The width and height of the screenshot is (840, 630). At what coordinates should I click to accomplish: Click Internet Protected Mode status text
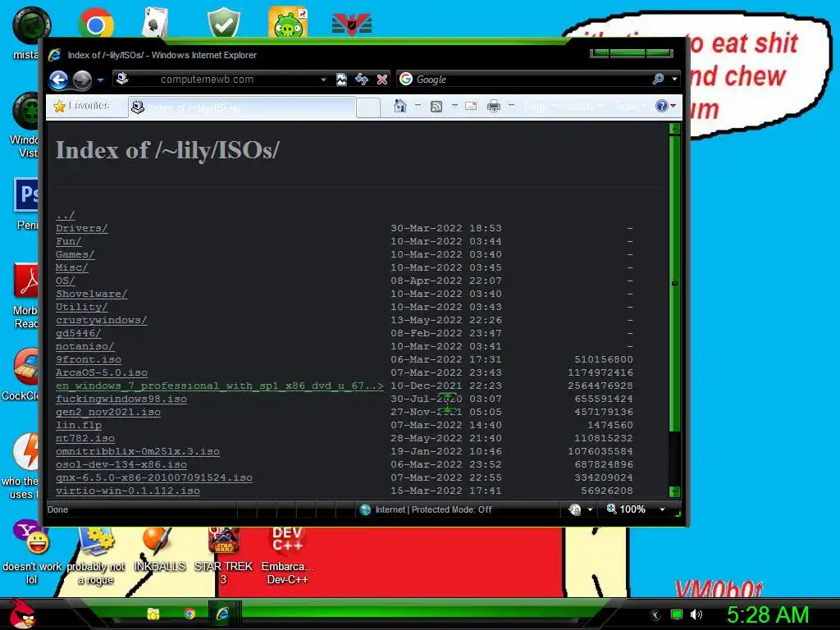pyautogui.click(x=433, y=509)
